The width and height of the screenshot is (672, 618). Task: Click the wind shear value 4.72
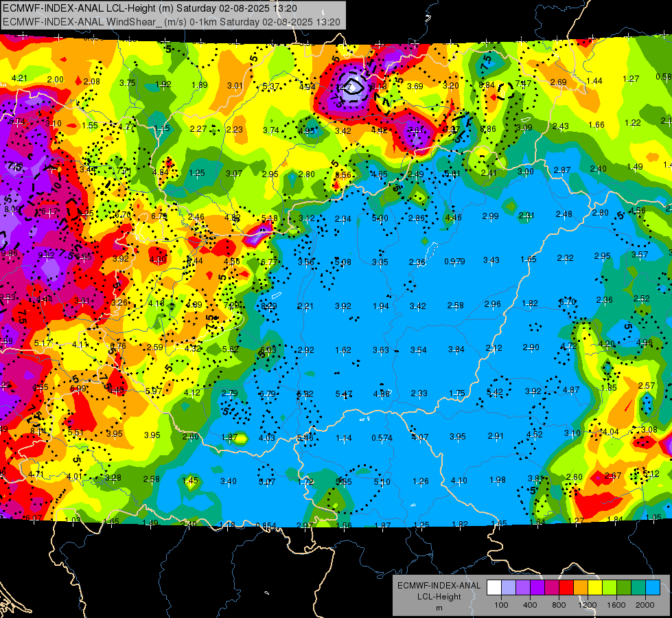click(x=568, y=345)
